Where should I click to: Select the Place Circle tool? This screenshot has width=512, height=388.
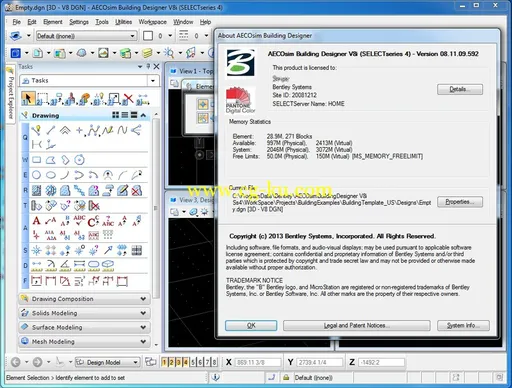36,175
